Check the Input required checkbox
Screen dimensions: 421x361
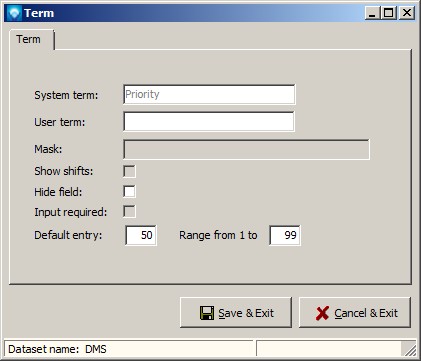tap(129, 212)
